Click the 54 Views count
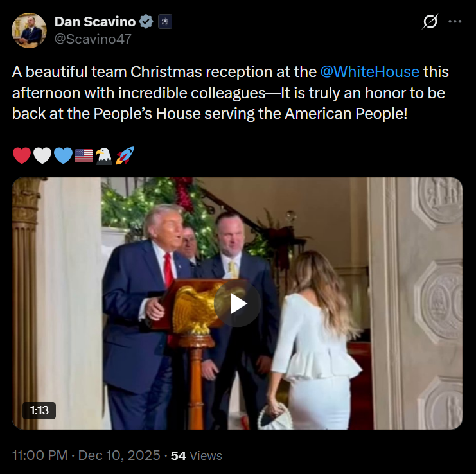 (x=196, y=455)
